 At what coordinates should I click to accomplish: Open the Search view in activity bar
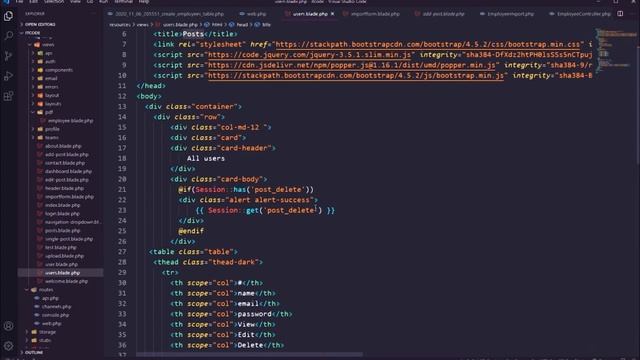[8, 36]
